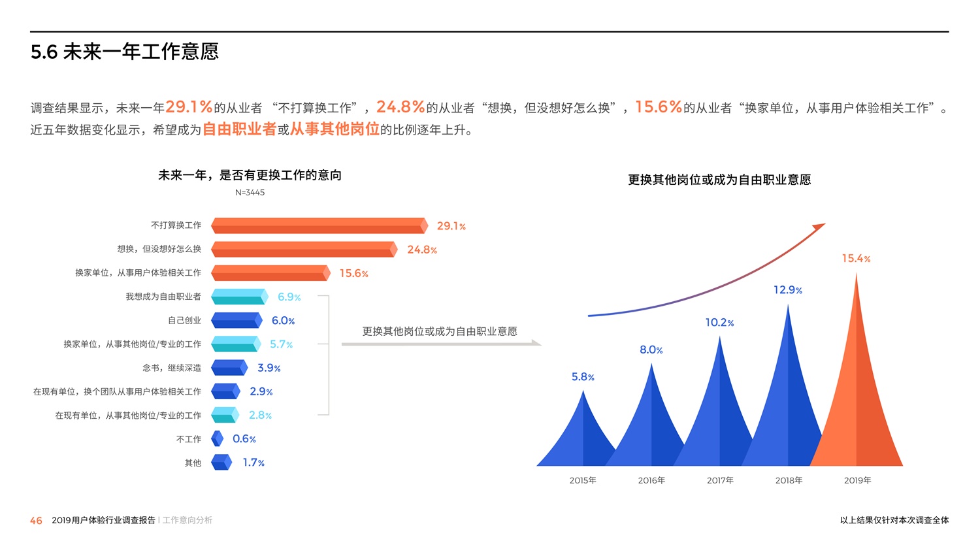Viewport: 980px width, 556px height.
Task: Click the highlighted 自由职业者 text in summary
Action: (x=239, y=129)
